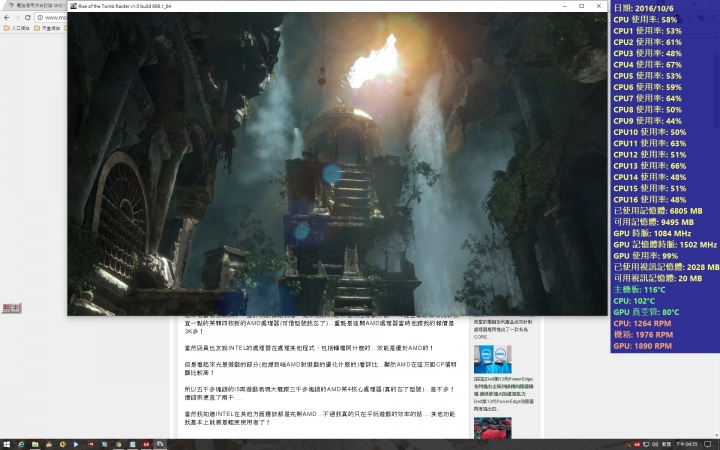Viewport: 720px width, 450px height.
Task: Click the 'CPU9 使用率: 44%' overlay line
Action: [647, 121]
